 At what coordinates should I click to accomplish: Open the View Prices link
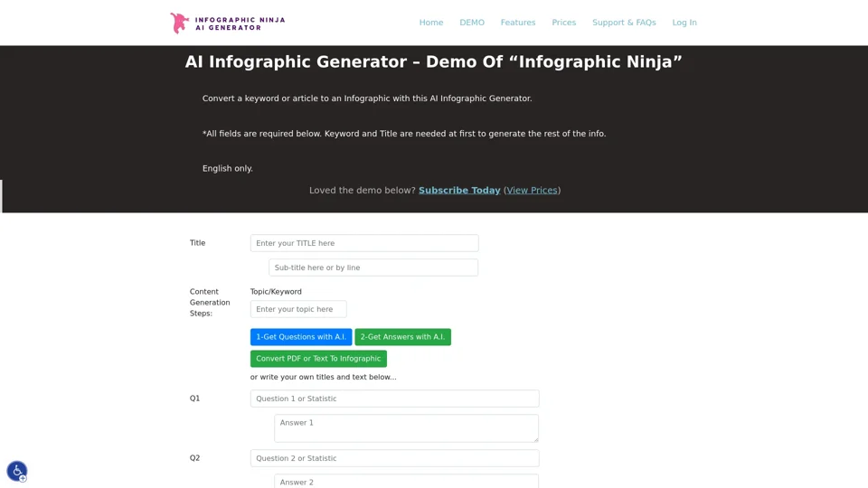(532, 191)
